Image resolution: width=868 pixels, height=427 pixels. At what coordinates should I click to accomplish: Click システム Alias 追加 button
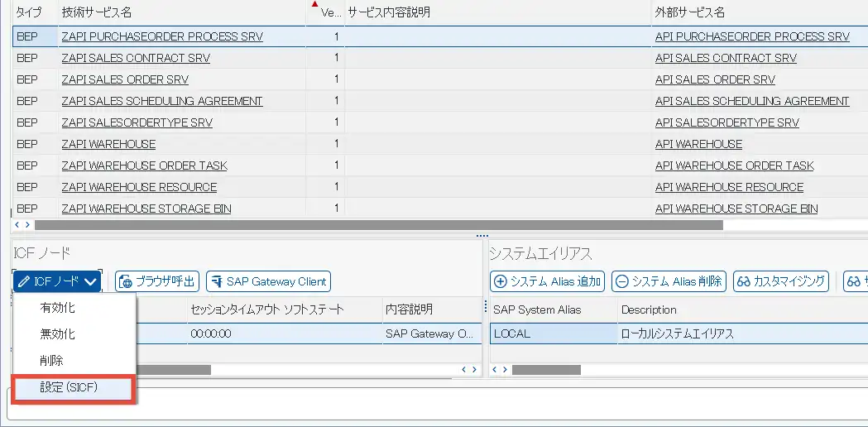point(548,281)
